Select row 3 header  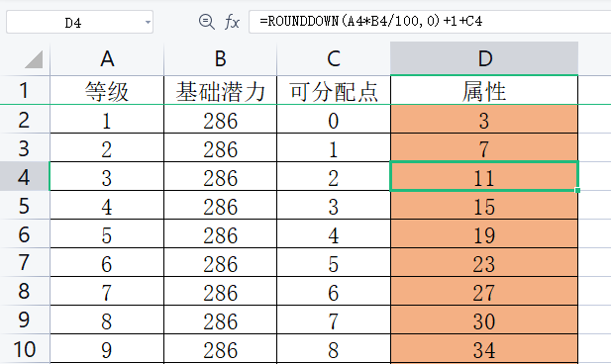[x=25, y=148]
